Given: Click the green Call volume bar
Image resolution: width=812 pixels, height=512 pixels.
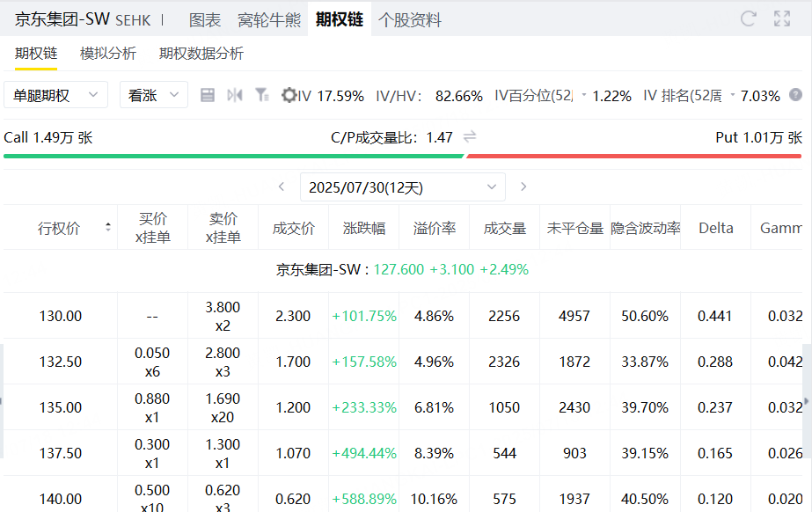Looking at the screenshot, I should pos(233,156).
